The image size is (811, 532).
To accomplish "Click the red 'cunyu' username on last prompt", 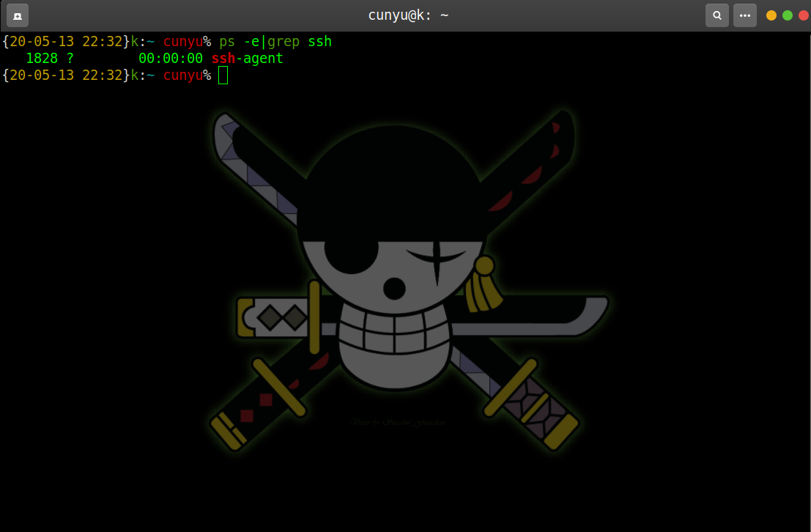I will tap(183, 75).
